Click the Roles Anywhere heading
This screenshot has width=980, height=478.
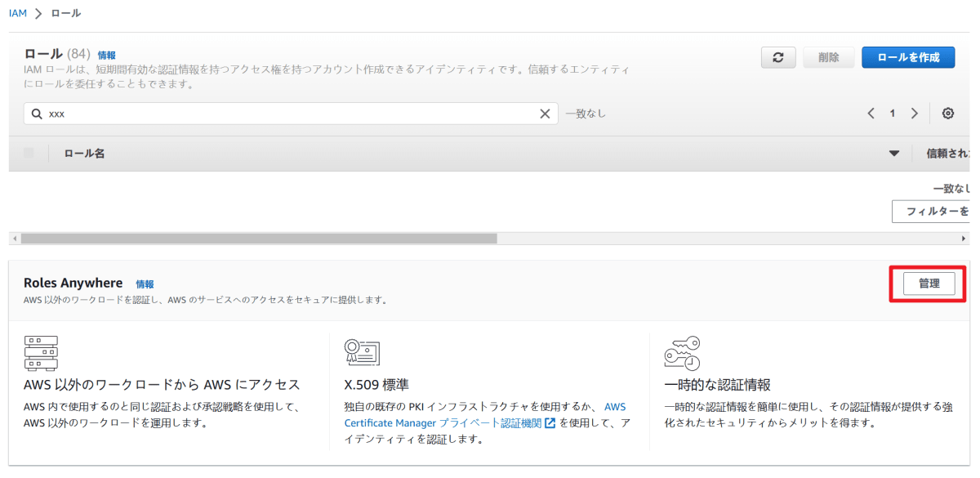73,283
